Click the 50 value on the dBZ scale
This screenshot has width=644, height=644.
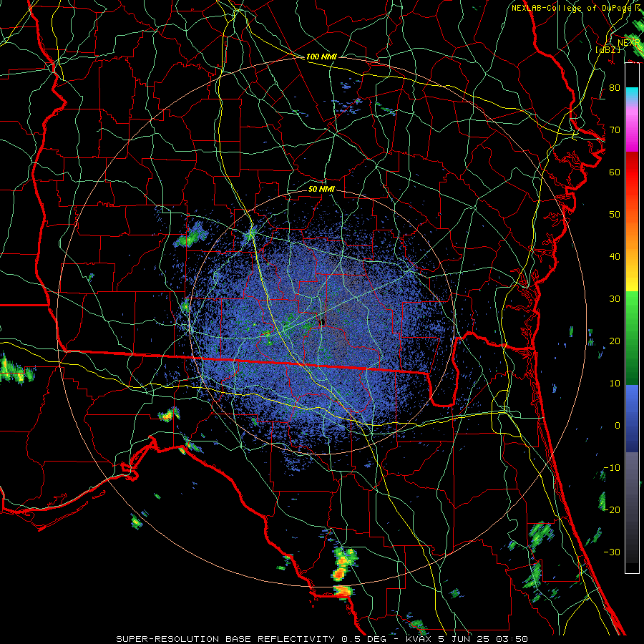click(x=615, y=215)
